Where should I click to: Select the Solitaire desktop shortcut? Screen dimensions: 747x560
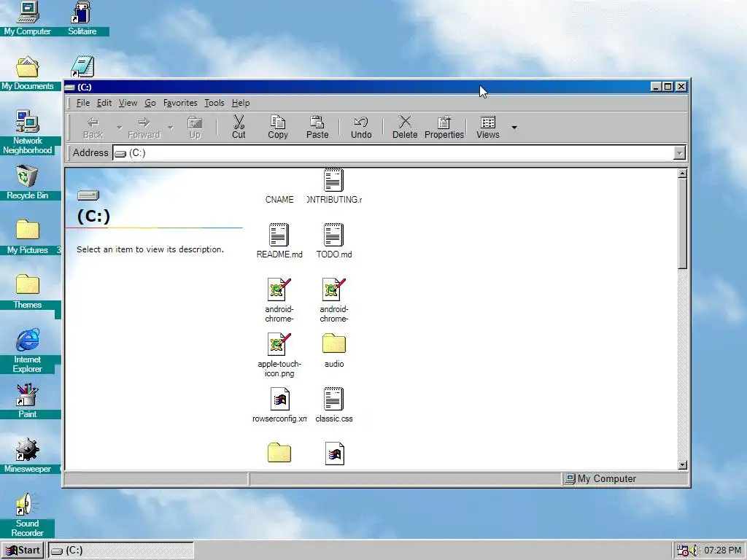click(x=82, y=18)
